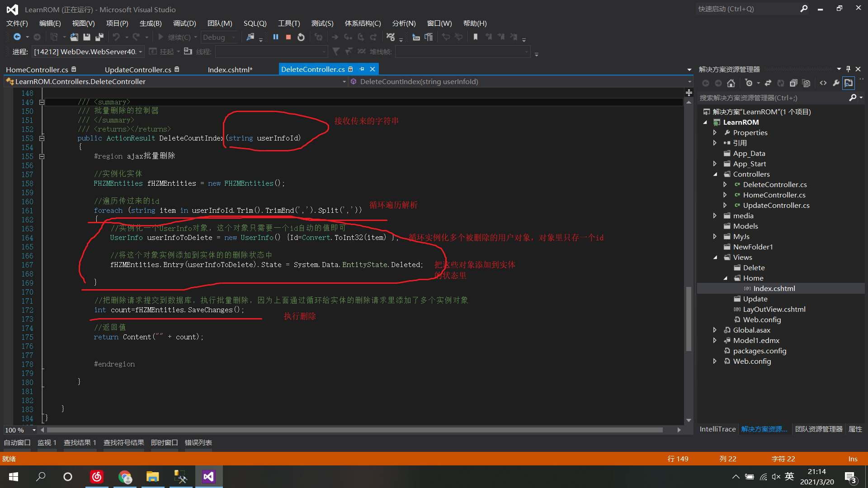Click the Step Over debug icon

[x=360, y=37]
